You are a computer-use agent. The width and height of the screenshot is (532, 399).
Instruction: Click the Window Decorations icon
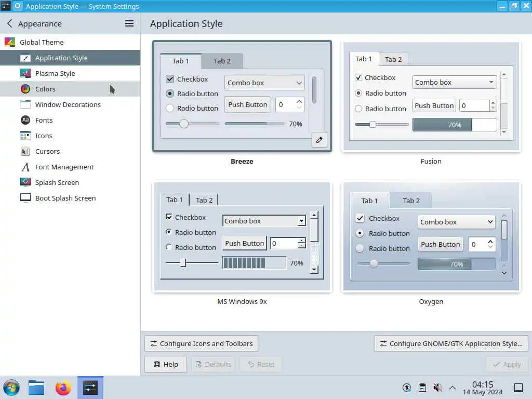[25, 104]
